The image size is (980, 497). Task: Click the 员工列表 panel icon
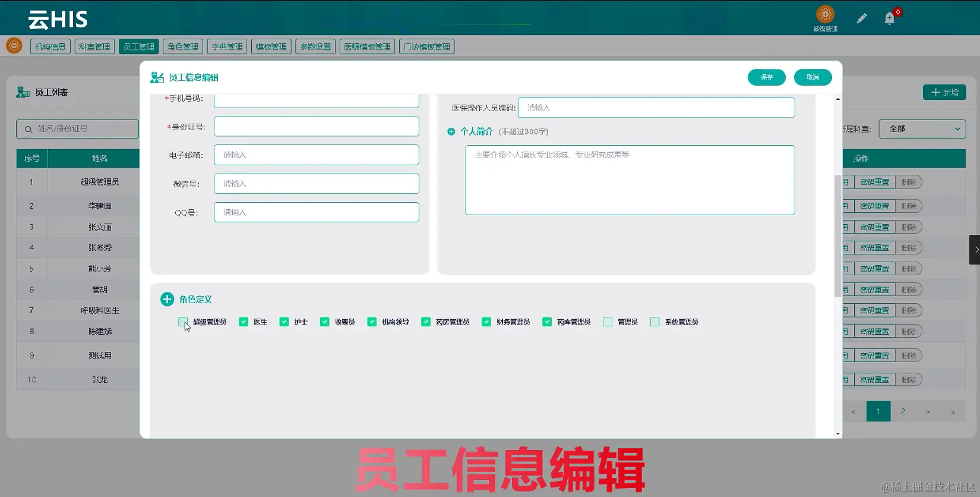[23, 92]
